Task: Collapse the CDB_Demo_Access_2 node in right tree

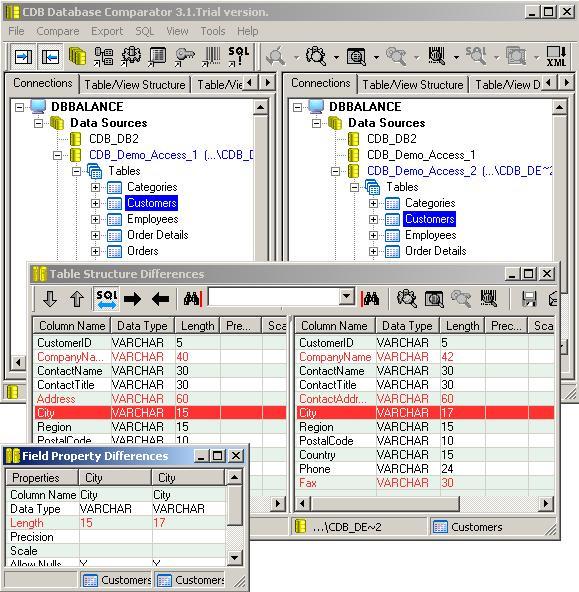Action: [335, 171]
